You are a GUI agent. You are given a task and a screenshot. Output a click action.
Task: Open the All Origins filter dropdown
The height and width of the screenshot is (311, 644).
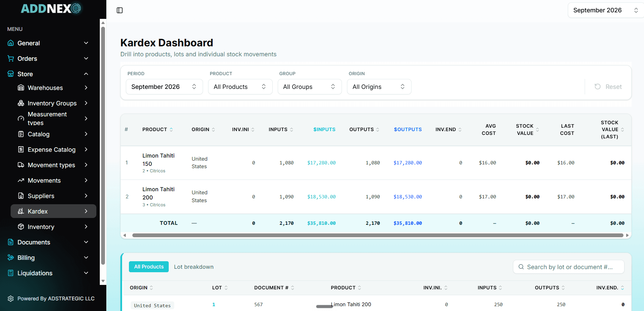pyautogui.click(x=379, y=87)
